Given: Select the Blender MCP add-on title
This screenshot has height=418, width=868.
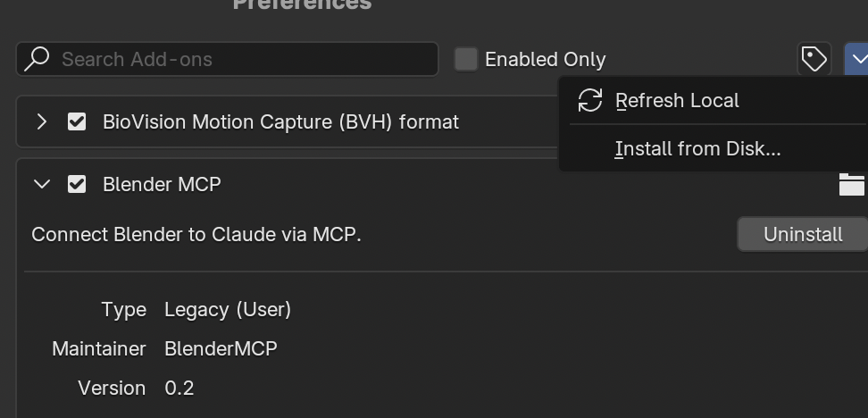Looking at the screenshot, I should 162,184.
